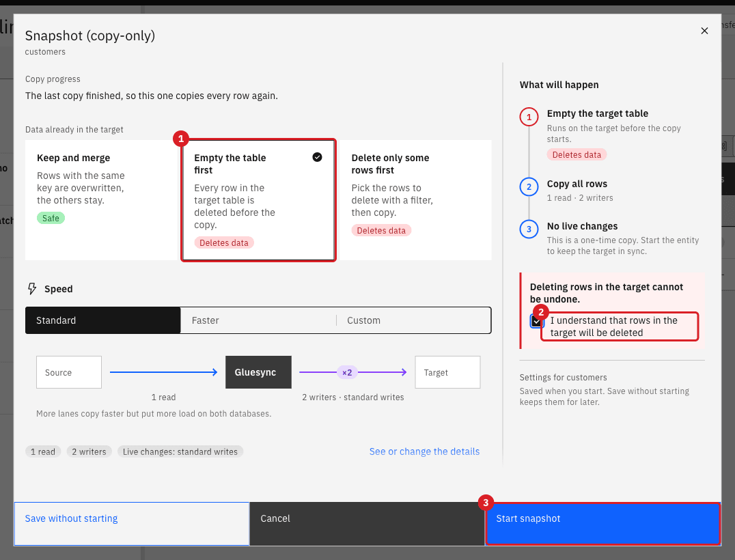
Task: Click the '2 writers' summary chip
Action: click(x=89, y=451)
